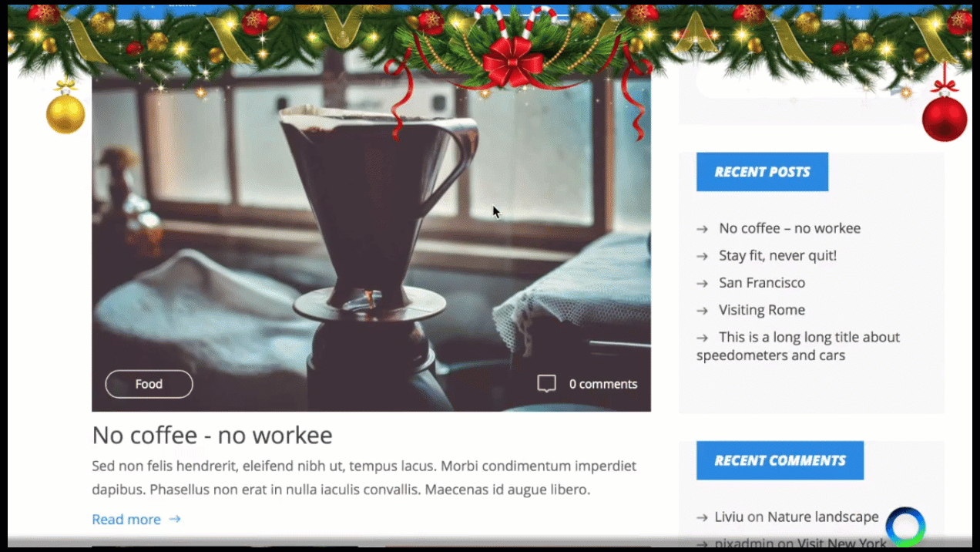Click the arrow icon after Read more
Screen dimensions: 980x552
(x=175, y=519)
